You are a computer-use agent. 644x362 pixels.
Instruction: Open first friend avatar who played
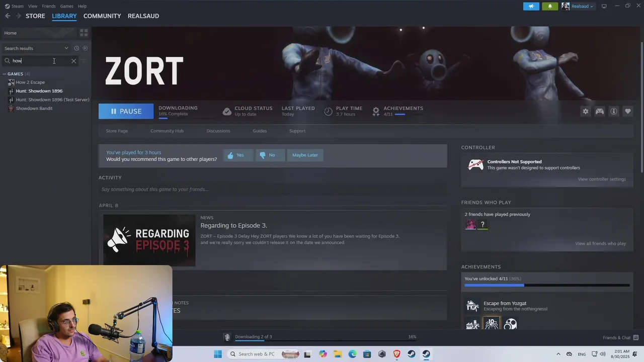click(x=470, y=225)
